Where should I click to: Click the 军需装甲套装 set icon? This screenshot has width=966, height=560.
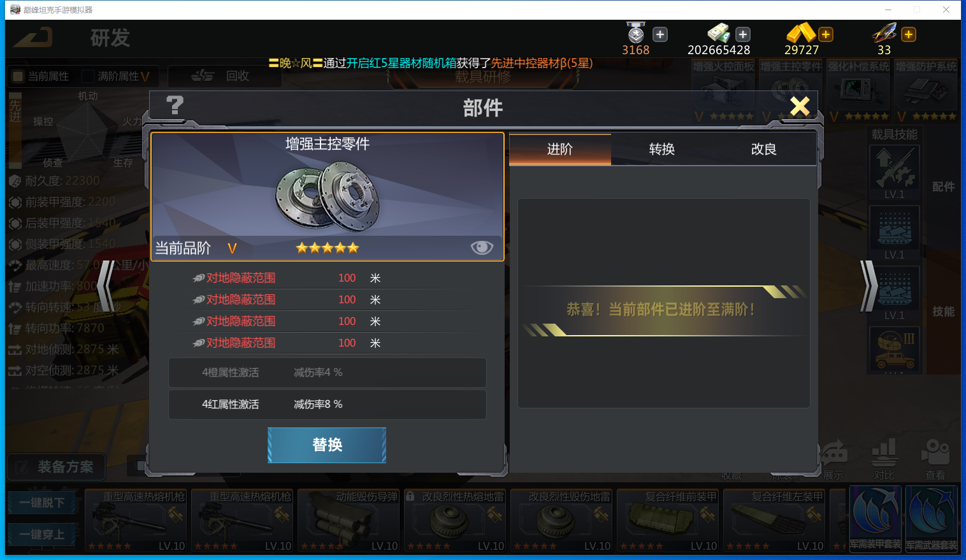pos(876,519)
